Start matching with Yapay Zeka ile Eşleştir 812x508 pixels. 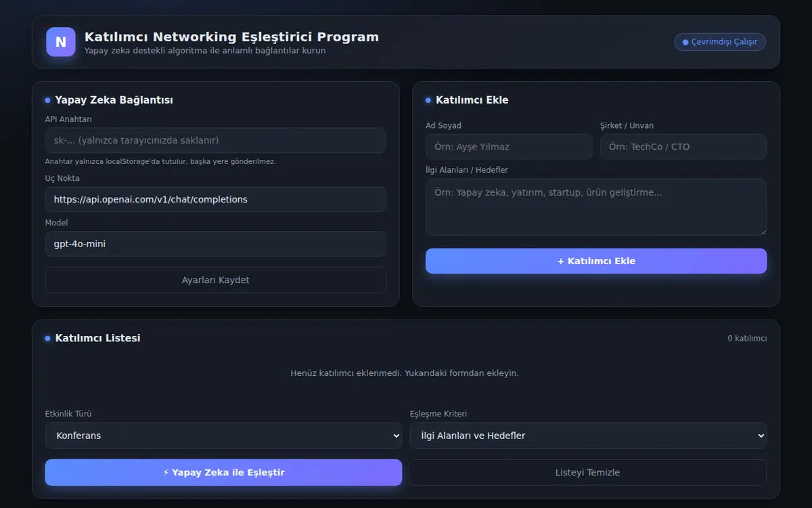pos(223,472)
